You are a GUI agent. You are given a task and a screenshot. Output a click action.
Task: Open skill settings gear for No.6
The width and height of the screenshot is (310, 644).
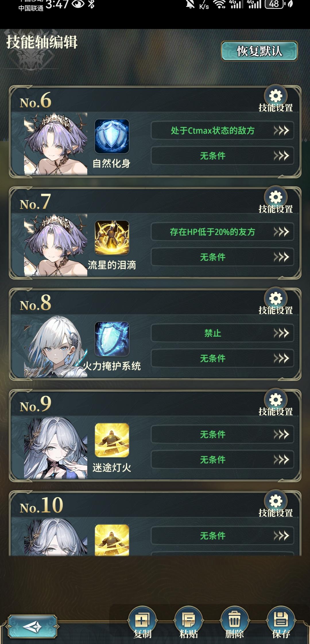(276, 96)
